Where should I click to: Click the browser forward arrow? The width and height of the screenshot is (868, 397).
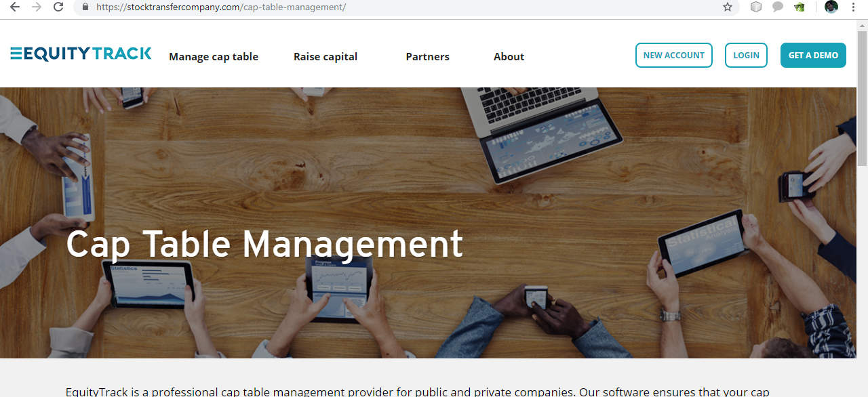point(37,7)
